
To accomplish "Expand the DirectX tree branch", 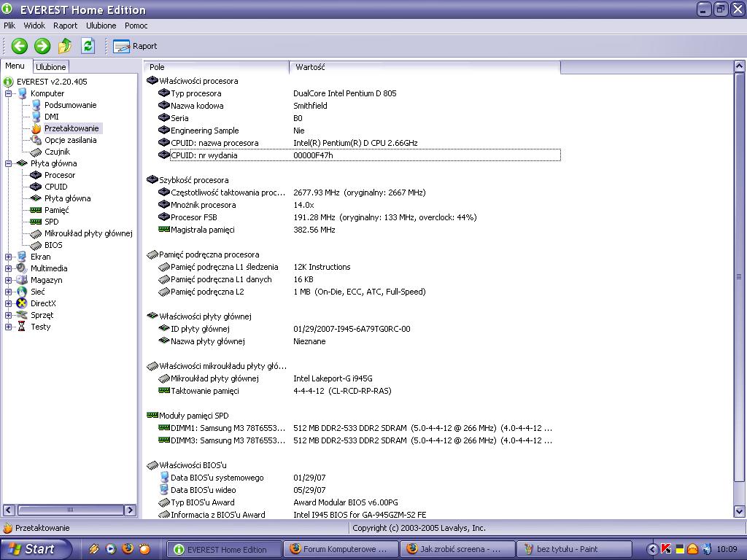I will pyautogui.click(x=8, y=303).
